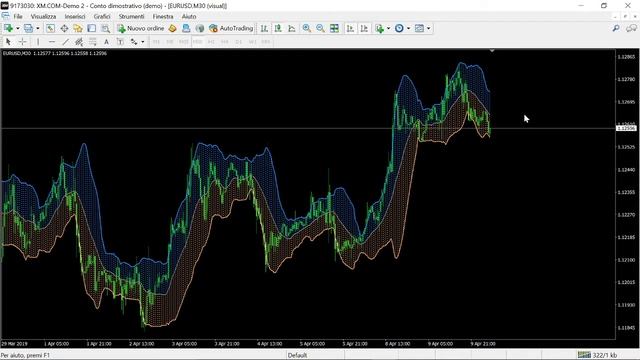Viewport: 640px width, 360px height.
Task: Click the 322/1 kb connection status indicator
Action: click(x=598, y=355)
